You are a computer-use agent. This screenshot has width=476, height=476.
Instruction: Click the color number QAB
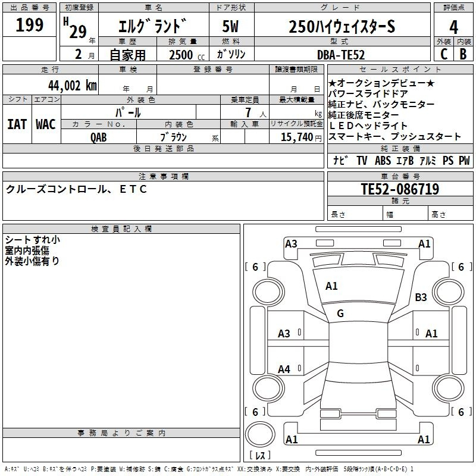pyautogui.click(x=99, y=137)
